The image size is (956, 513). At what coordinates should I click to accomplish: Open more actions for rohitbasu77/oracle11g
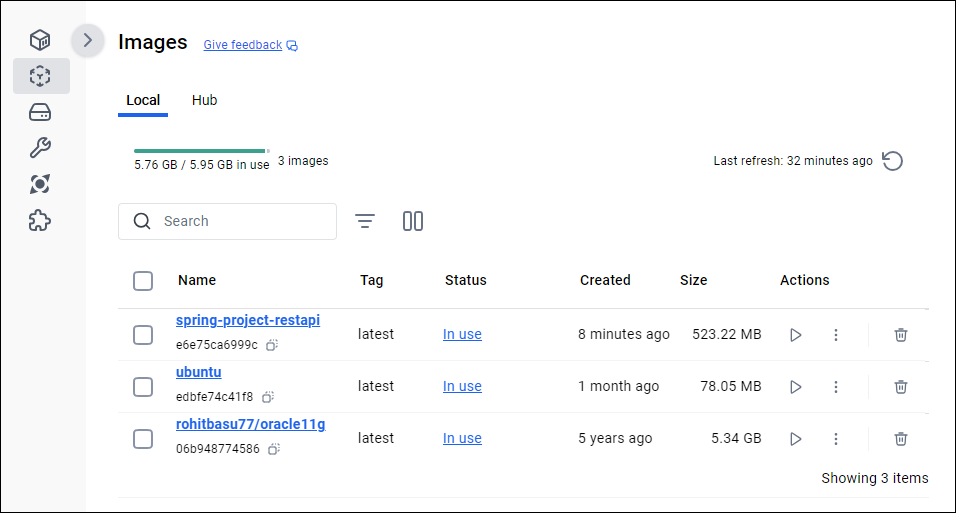click(x=836, y=439)
